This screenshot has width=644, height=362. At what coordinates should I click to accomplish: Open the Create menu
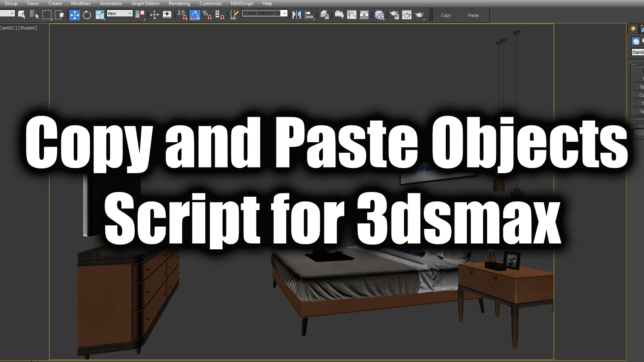tap(55, 4)
